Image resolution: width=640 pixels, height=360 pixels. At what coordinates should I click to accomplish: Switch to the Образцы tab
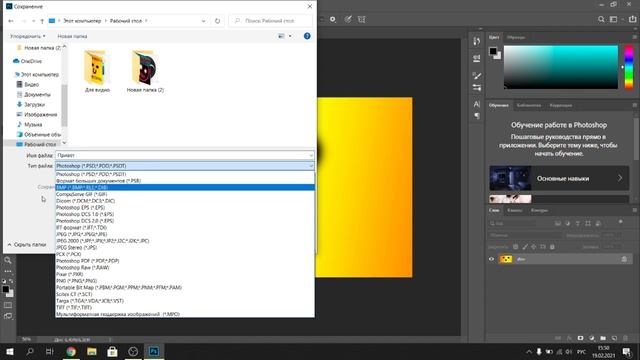(x=516, y=37)
